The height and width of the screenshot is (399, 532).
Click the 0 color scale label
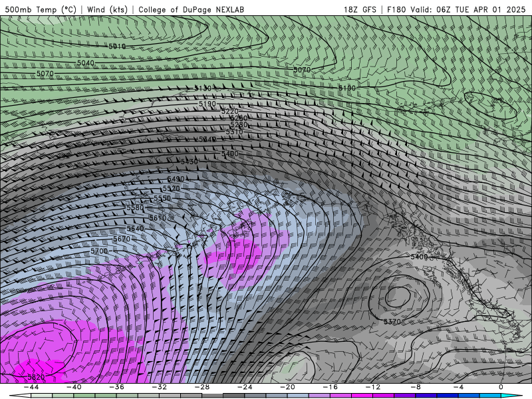(501, 387)
